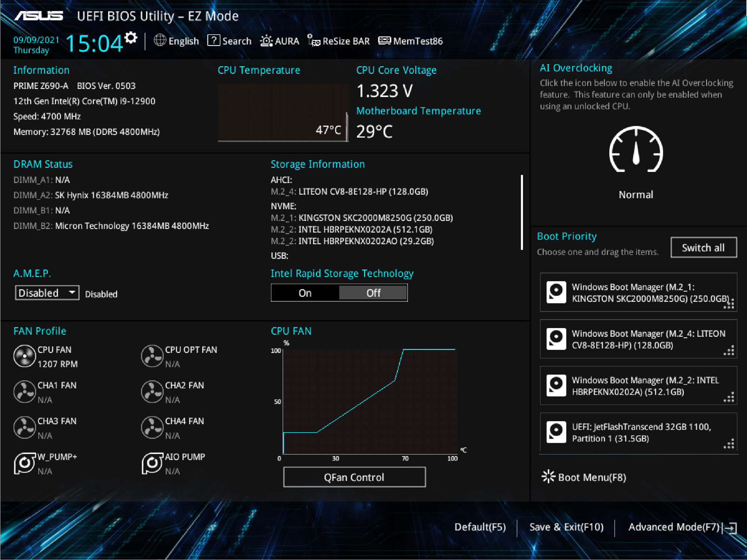Open the clock settings gear icon
The height and width of the screenshot is (560, 747).
pyautogui.click(x=131, y=38)
